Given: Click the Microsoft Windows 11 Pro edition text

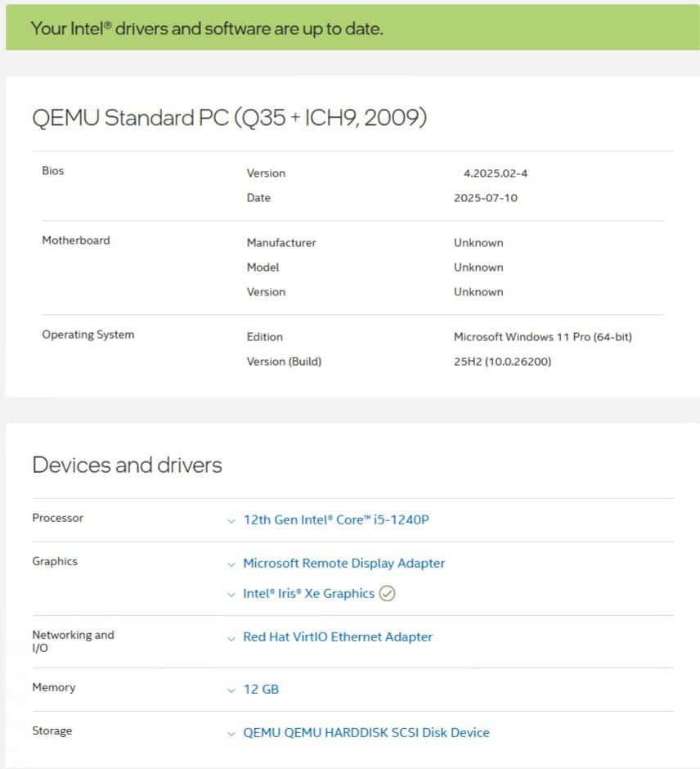Looking at the screenshot, I should [x=542, y=337].
